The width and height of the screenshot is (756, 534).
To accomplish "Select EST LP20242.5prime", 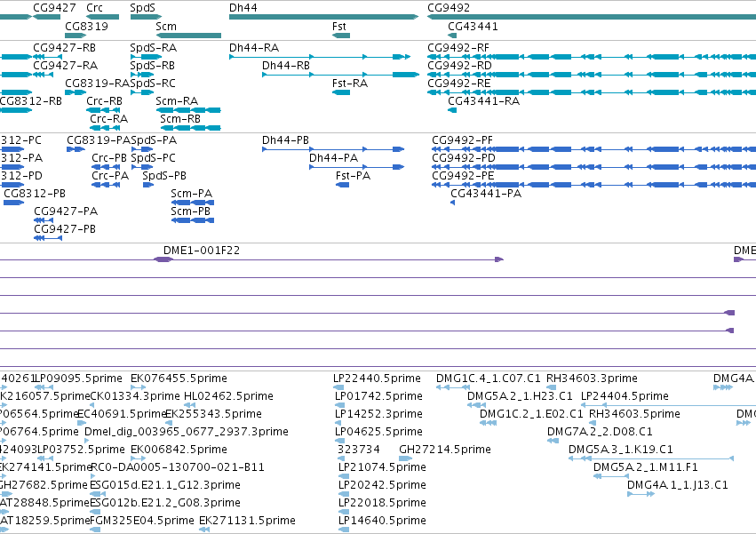I will point(343,494).
